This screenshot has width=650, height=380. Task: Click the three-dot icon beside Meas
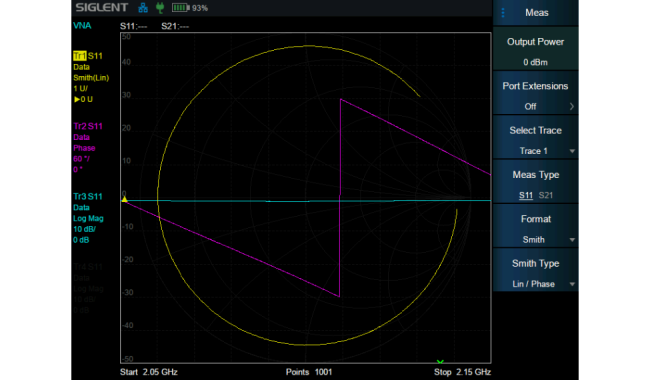[x=503, y=13]
